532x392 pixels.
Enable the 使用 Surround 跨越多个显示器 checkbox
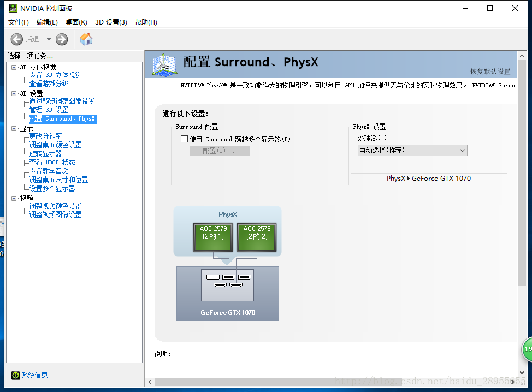pyautogui.click(x=184, y=139)
